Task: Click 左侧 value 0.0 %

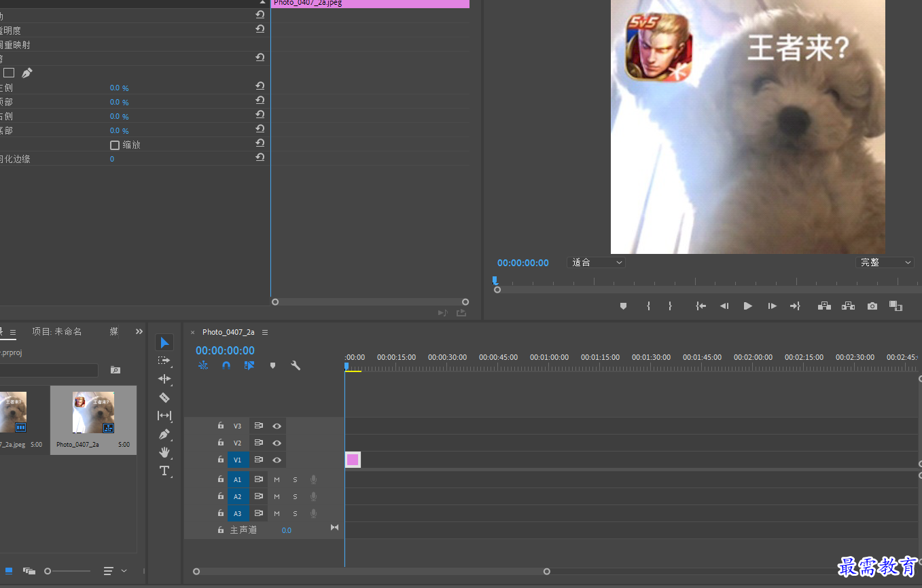Action: pyautogui.click(x=119, y=88)
